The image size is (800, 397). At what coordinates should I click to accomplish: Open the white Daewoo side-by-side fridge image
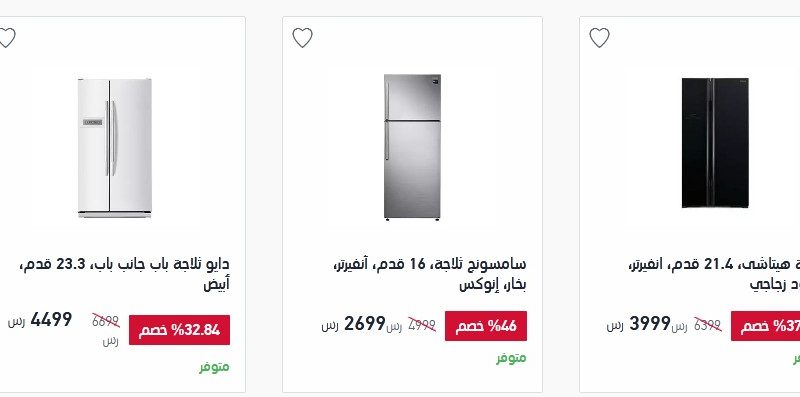115,147
